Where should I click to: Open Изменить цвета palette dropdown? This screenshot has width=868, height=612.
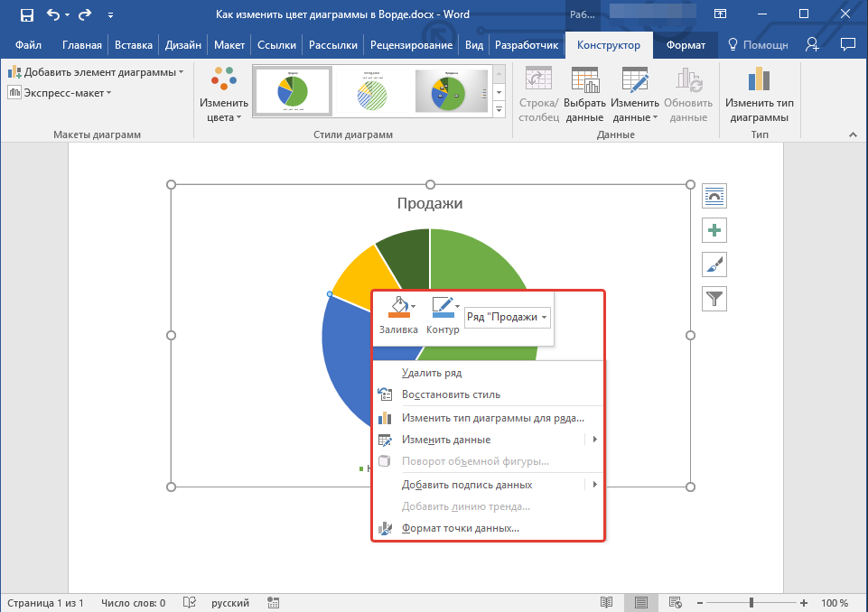224,94
